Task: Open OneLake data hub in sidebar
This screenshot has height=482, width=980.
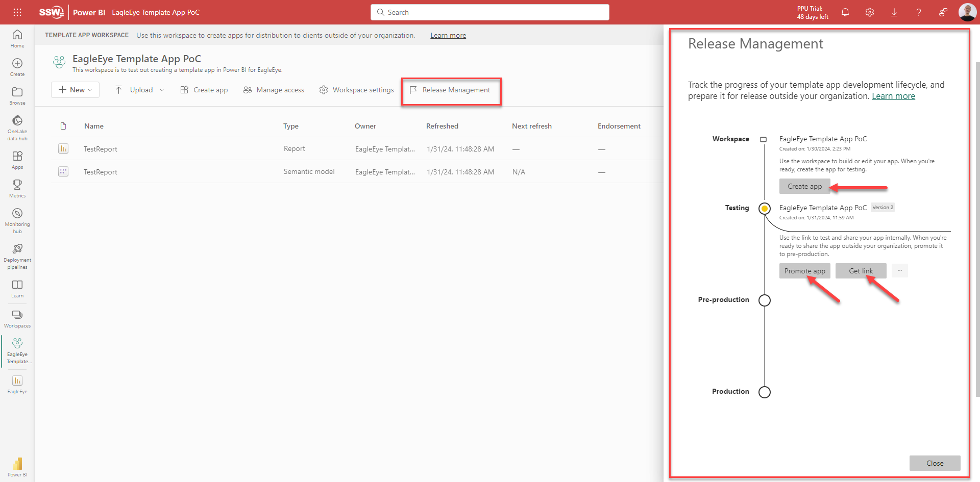Action: [17, 127]
